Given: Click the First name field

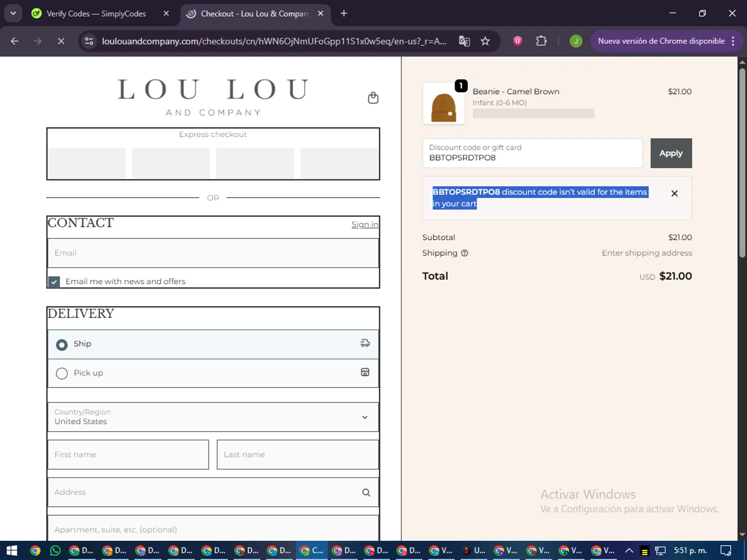Looking at the screenshot, I should (128, 454).
